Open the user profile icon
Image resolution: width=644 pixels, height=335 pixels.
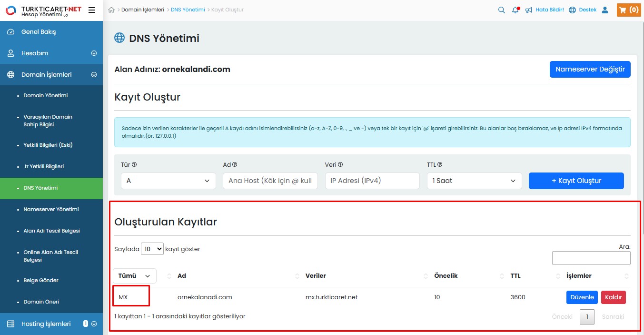pos(605,10)
